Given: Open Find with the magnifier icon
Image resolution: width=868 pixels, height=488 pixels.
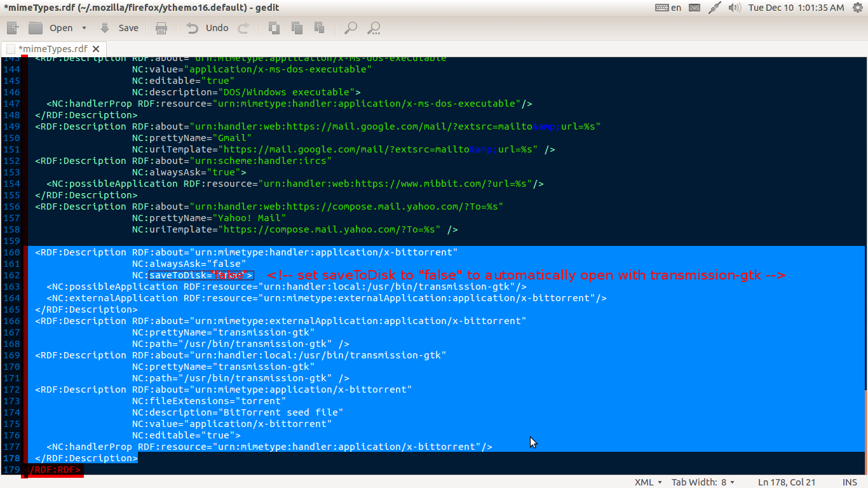Looking at the screenshot, I should pyautogui.click(x=350, y=28).
